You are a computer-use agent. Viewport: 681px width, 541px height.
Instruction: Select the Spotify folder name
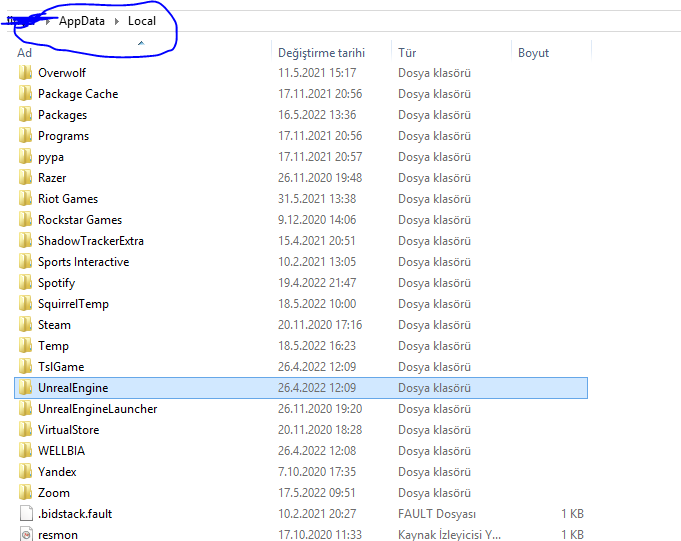click(x=56, y=283)
